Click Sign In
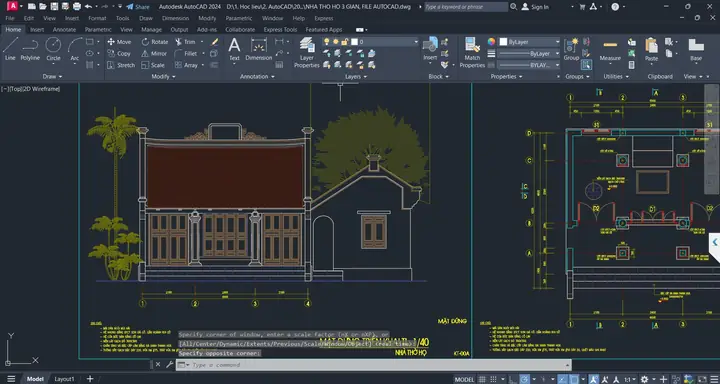This screenshot has height=384, width=720. click(x=535, y=7)
